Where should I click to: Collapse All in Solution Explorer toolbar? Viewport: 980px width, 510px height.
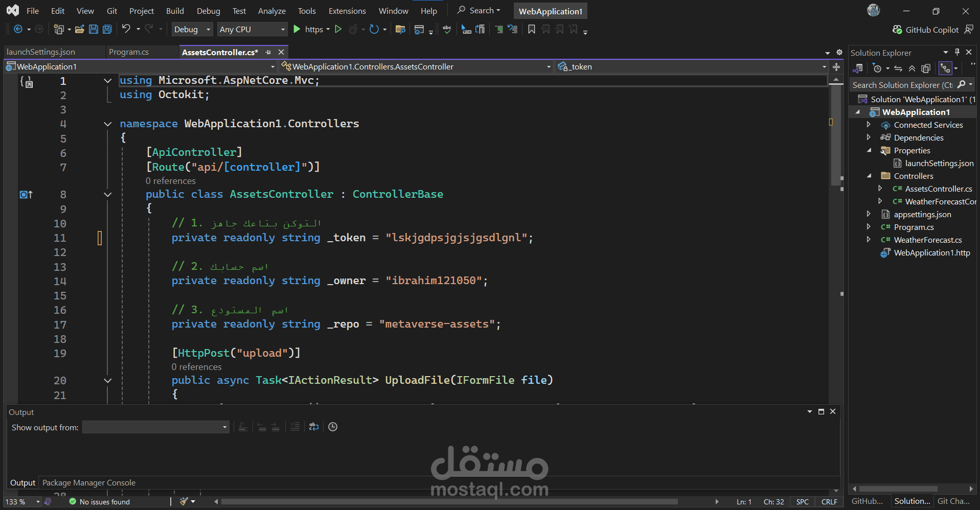[912, 68]
